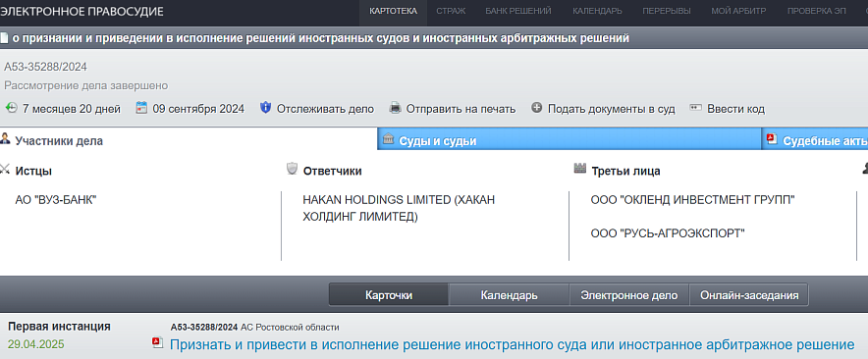Click the clock icon beside 7 месяцев 20 дней

[11, 108]
